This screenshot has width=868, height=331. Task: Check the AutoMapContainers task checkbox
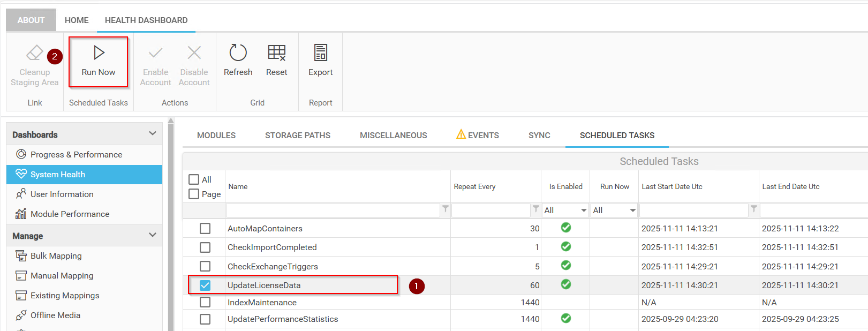click(205, 229)
